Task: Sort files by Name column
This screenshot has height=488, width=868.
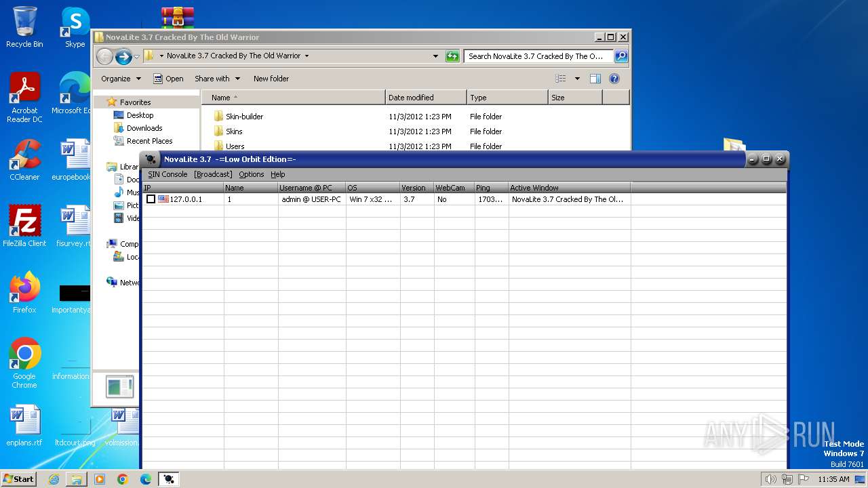Action: click(294, 98)
